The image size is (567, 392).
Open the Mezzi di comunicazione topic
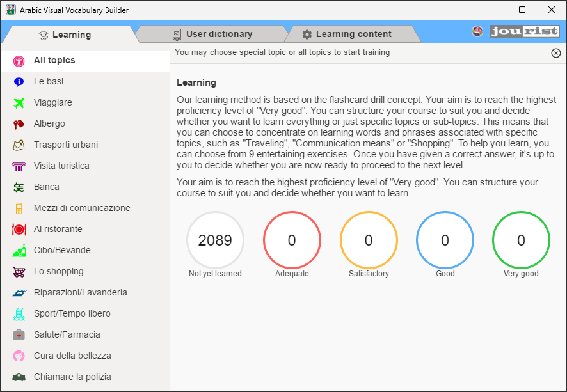[85, 208]
